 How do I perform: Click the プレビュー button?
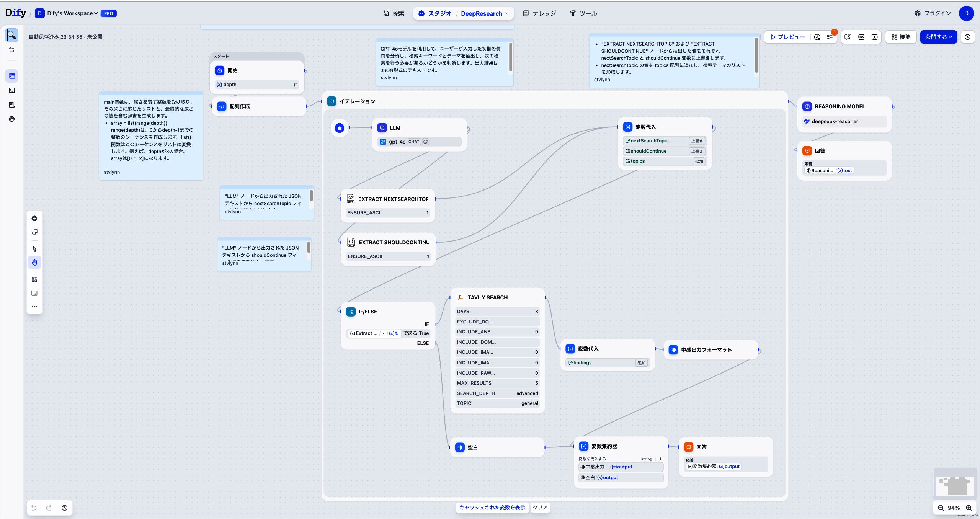(x=787, y=37)
